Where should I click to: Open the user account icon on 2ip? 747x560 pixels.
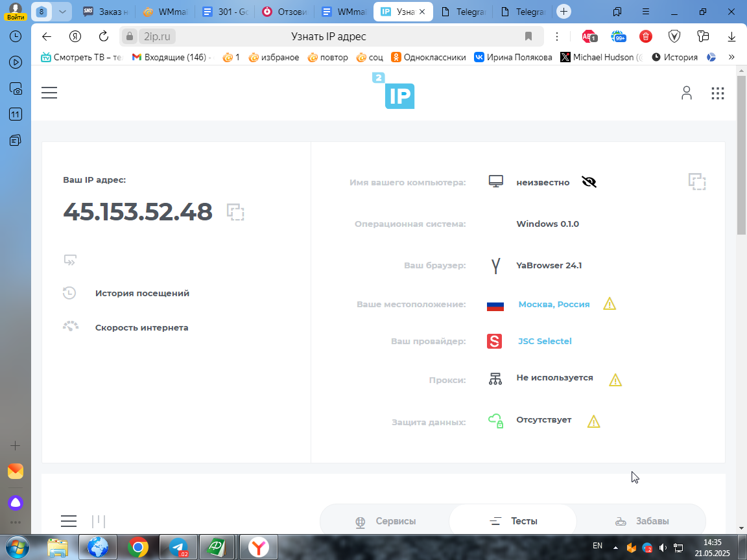pyautogui.click(x=687, y=93)
